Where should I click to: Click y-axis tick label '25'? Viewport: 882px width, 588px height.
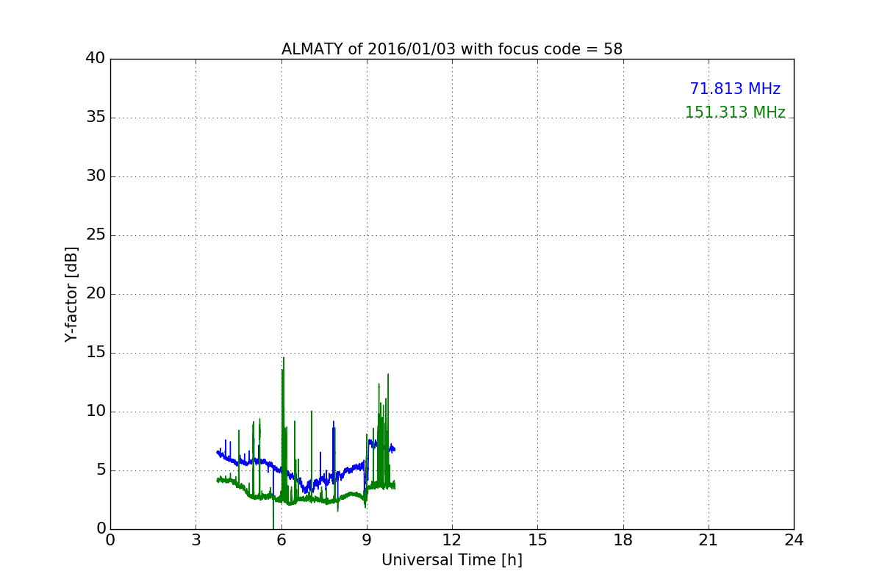click(96, 235)
